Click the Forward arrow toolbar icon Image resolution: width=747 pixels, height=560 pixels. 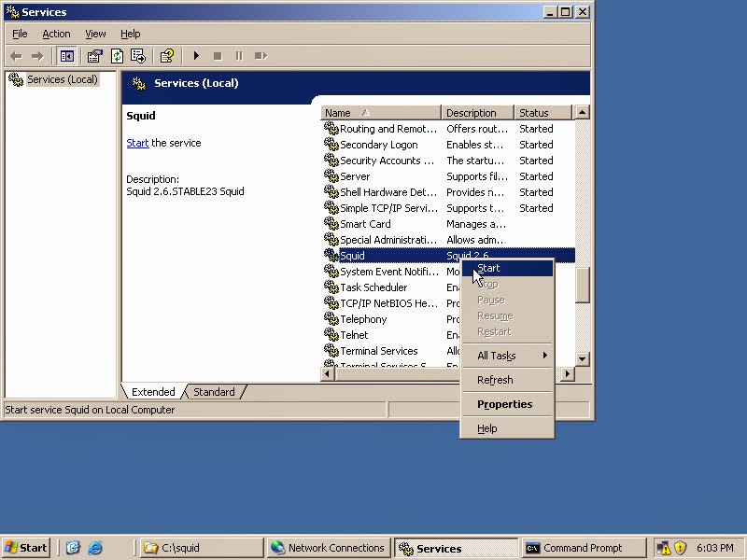37,56
